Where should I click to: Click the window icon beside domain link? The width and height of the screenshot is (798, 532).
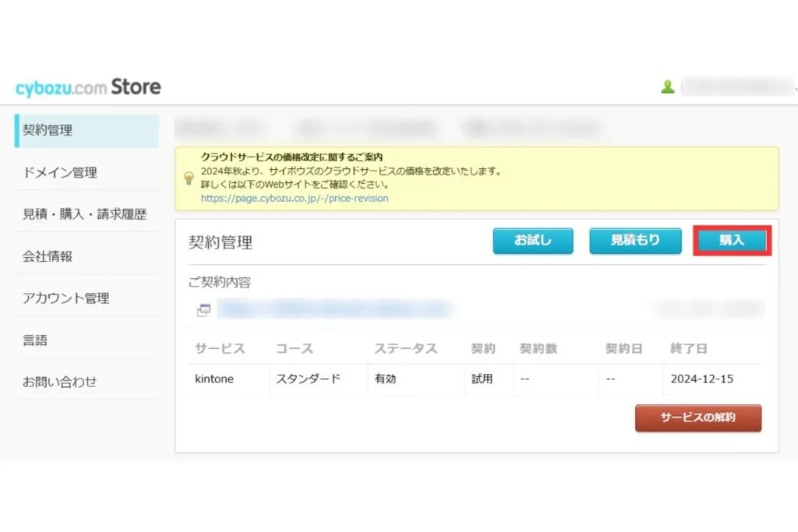(203, 310)
